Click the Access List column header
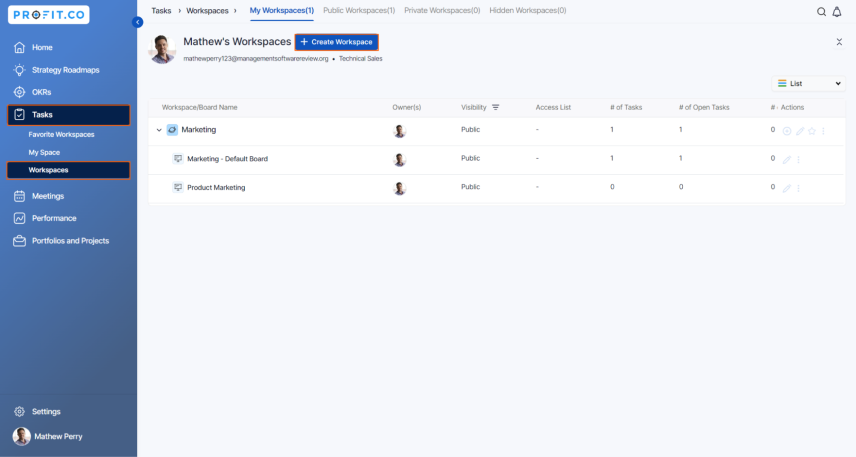The width and height of the screenshot is (856, 457). (553, 108)
